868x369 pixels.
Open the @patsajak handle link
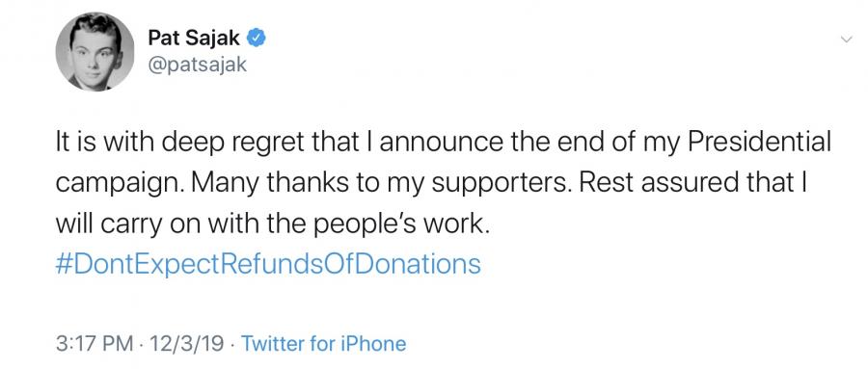coord(197,66)
